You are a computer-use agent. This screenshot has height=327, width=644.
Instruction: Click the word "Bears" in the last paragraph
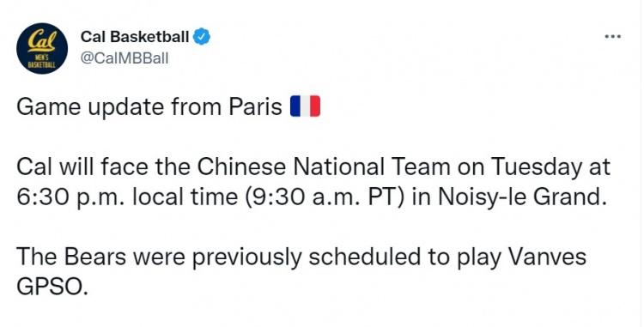[94, 257]
